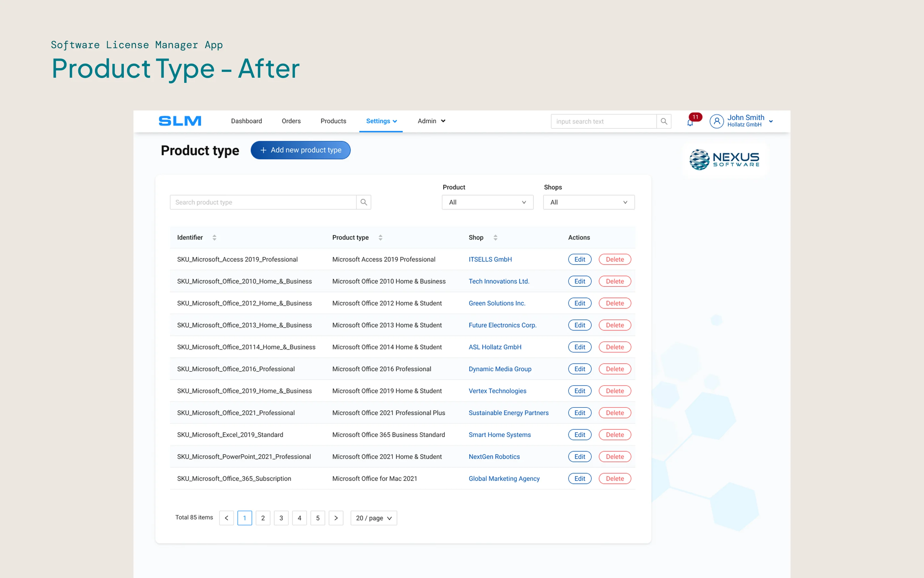Screen dimensions: 924x578
Task: Open the Green Solutions Inc. link
Action: click(497, 303)
